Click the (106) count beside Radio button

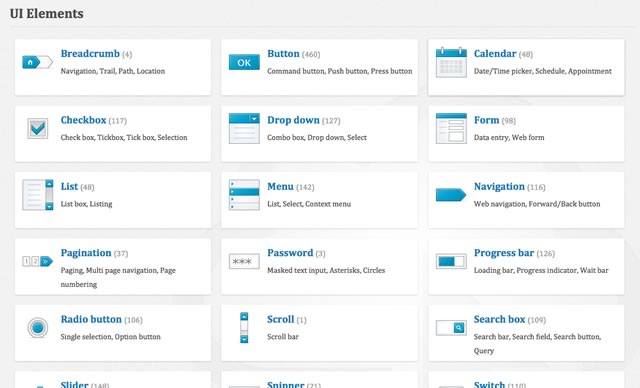[x=133, y=320]
